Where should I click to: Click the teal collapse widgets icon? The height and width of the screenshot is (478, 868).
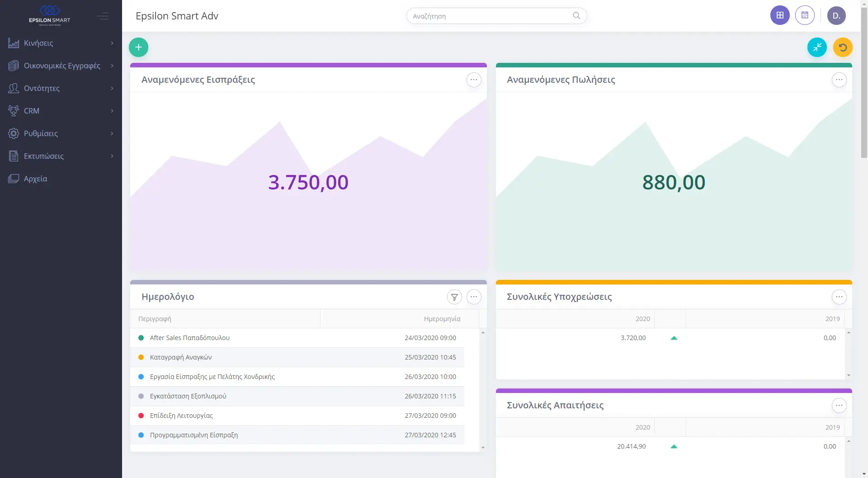click(817, 47)
